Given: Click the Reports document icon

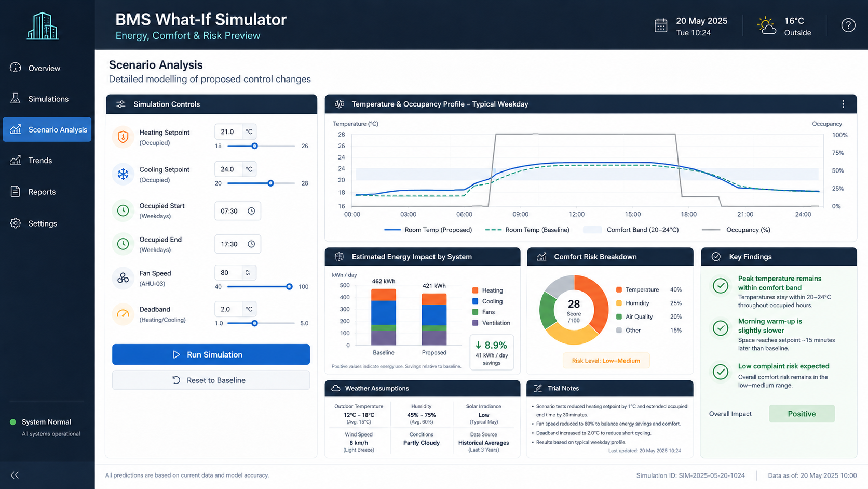Looking at the screenshot, I should [x=16, y=191].
